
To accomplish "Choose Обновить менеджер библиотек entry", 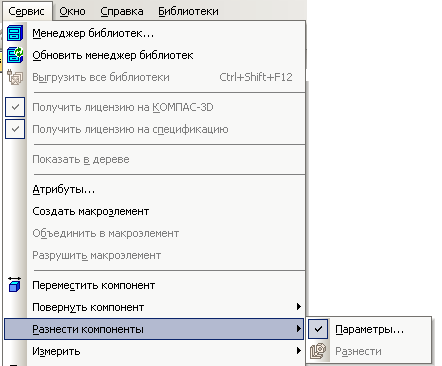I will point(154,55).
